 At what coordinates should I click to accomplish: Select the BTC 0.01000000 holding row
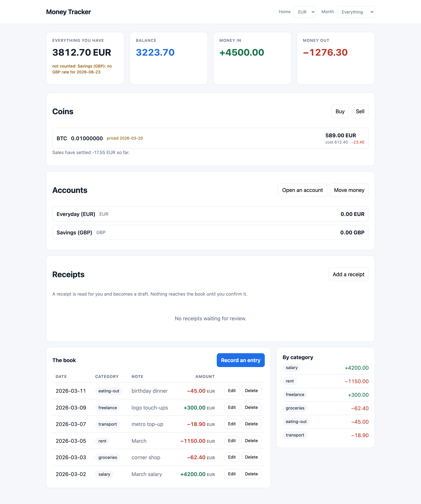click(210, 138)
